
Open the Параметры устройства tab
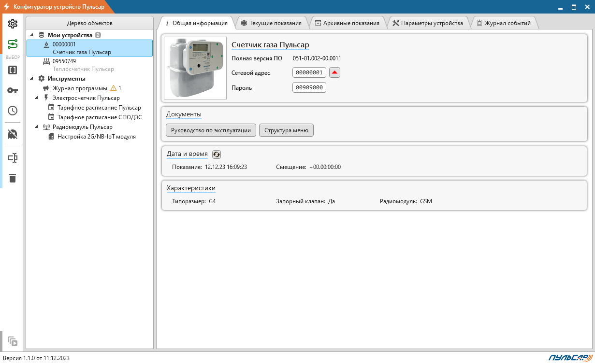coord(428,23)
